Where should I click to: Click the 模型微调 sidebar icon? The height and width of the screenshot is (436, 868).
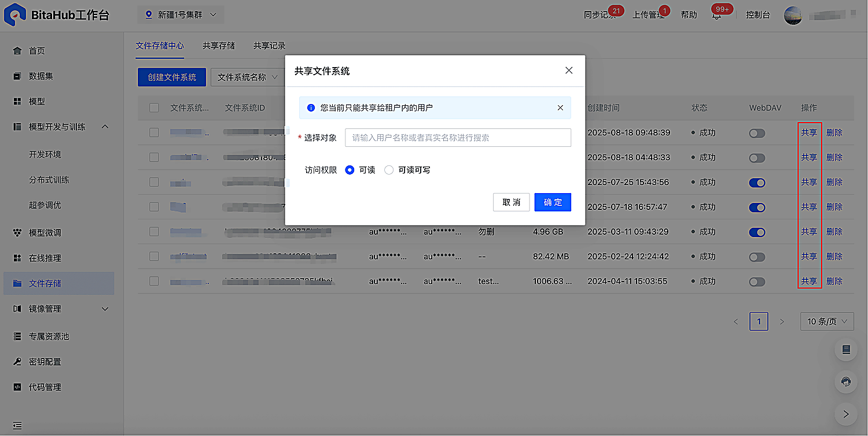pos(17,233)
